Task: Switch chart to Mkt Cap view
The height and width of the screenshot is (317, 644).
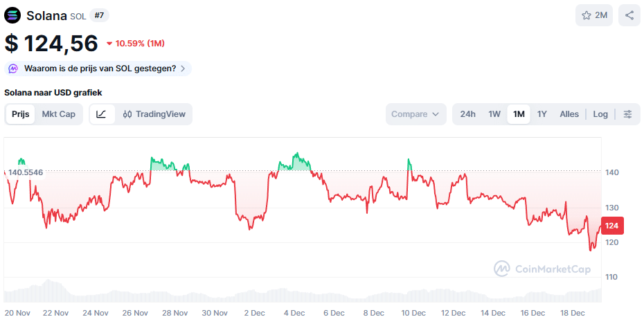Action: click(x=59, y=114)
